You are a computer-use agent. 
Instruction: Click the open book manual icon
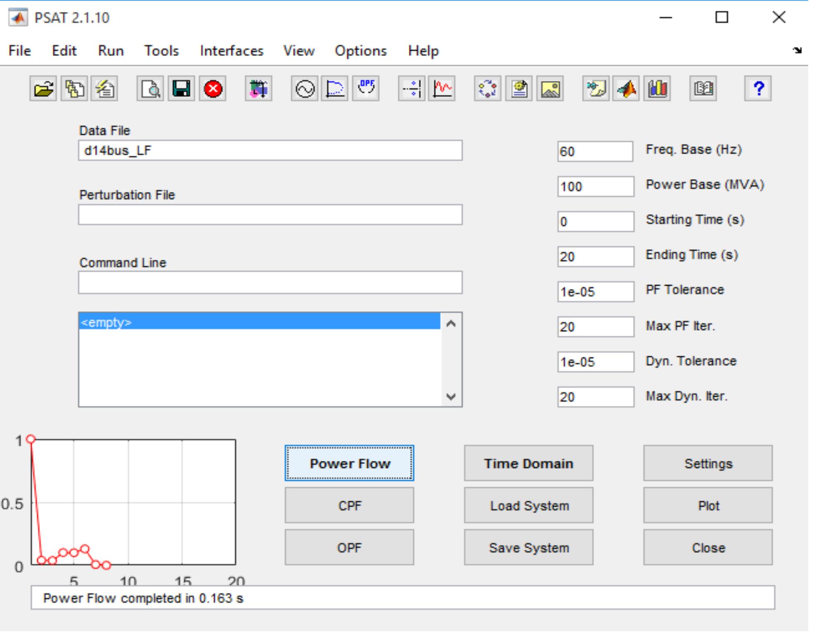click(x=703, y=89)
